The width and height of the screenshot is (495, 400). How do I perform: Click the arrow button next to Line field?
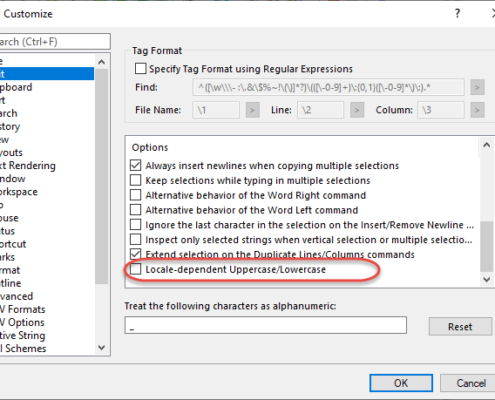pyautogui.click(x=357, y=110)
